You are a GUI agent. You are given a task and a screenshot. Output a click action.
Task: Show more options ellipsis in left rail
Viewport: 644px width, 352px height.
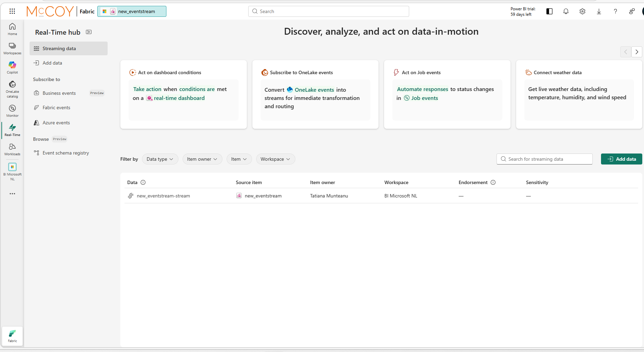click(12, 194)
